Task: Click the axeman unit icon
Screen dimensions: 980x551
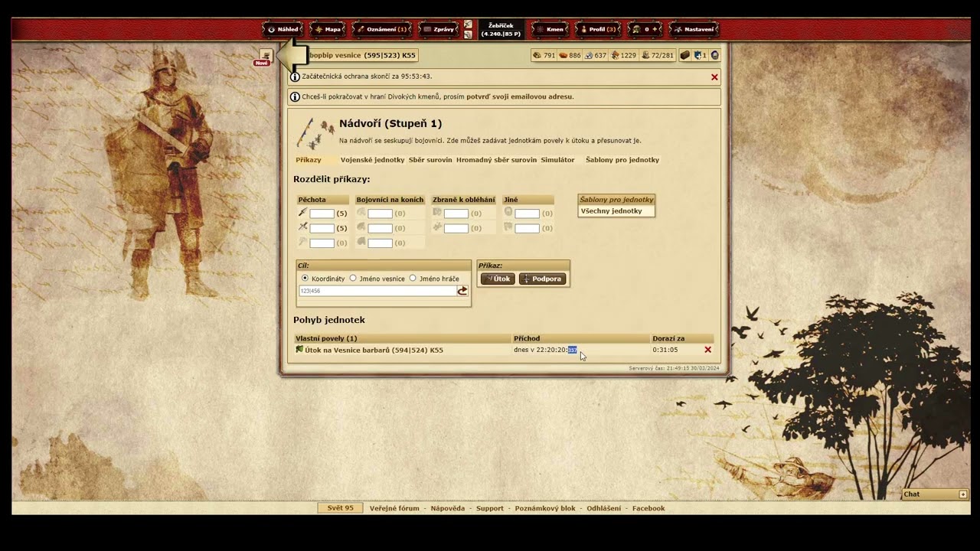Action: coord(303,242)
